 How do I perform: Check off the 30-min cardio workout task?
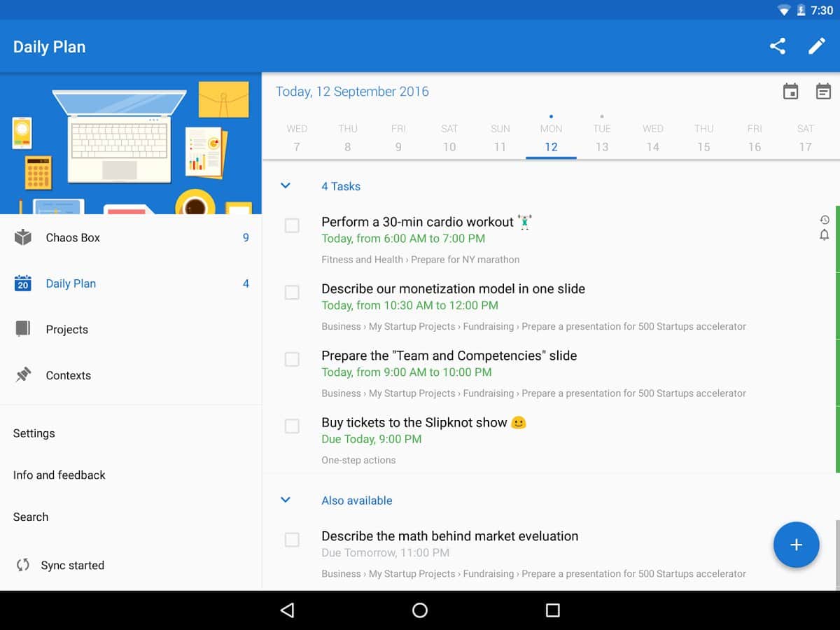pos(292,225)
